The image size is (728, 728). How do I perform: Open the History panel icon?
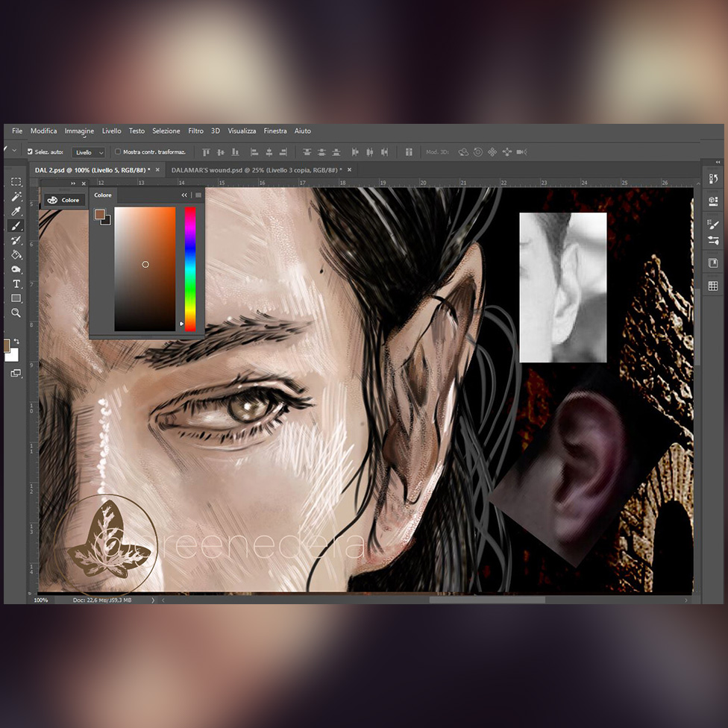[713, 179]
